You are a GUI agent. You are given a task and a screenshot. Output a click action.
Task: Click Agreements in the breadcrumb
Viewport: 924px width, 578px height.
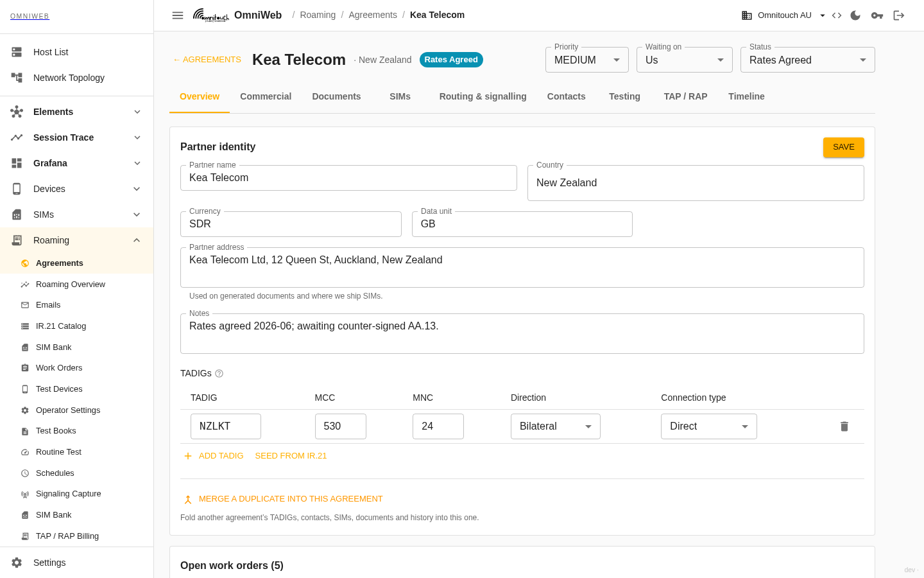373,15
